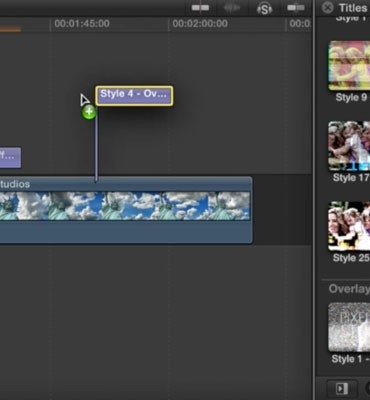Click the Style 9 name label

351,97
